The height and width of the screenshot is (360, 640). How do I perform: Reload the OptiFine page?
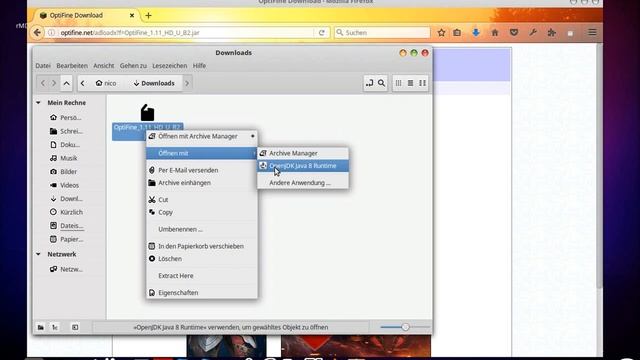click(x=322, y=33)
